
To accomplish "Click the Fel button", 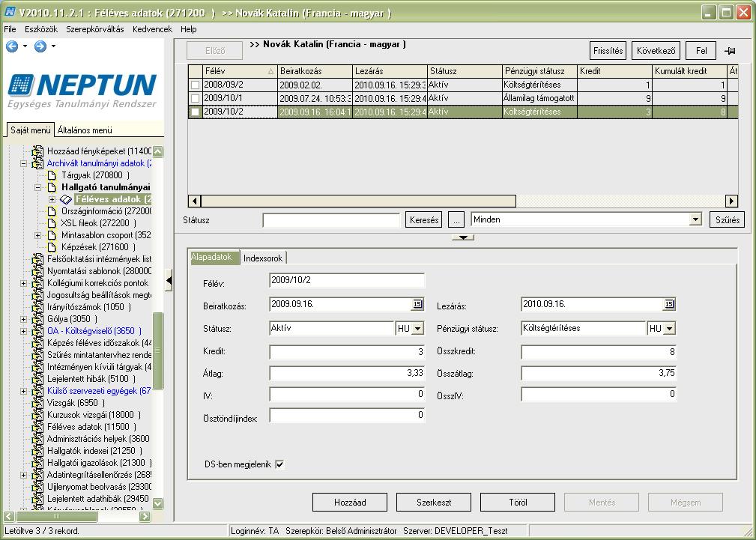I will [x=701, y=51].
